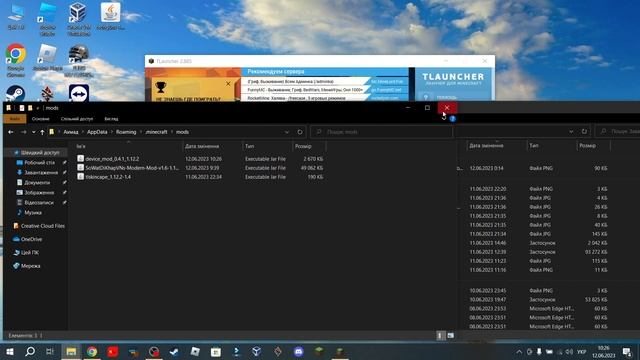
Task: Open the volume control in system tray
Action: [x=569, y=352]
